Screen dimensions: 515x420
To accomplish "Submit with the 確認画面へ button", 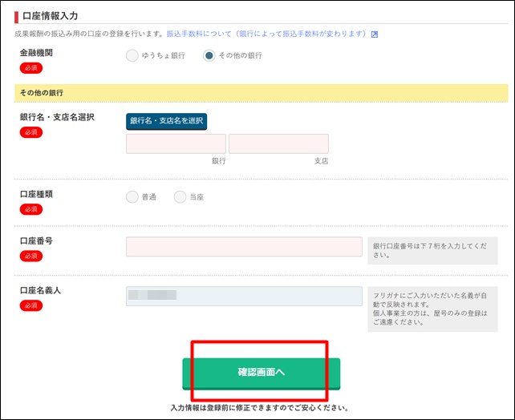I will click(x=261, y=373).
